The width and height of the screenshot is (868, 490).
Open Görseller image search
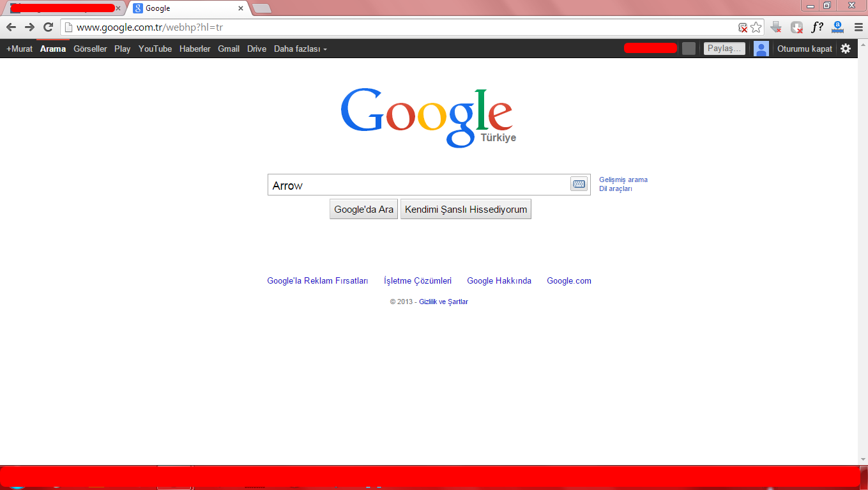coord(90,49)
